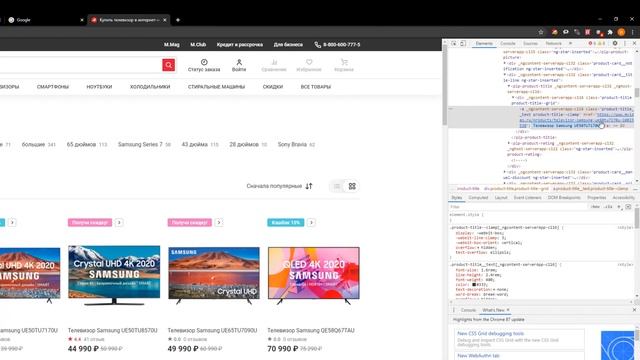Close the Google browser tab
The height and width of the screenshot is (360, 640).
pyautogui.click(x=82, y=20)
